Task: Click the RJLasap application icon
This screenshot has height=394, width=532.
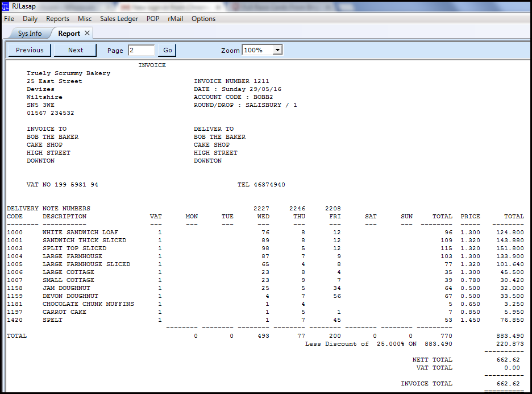Action: tap(5, 6)
